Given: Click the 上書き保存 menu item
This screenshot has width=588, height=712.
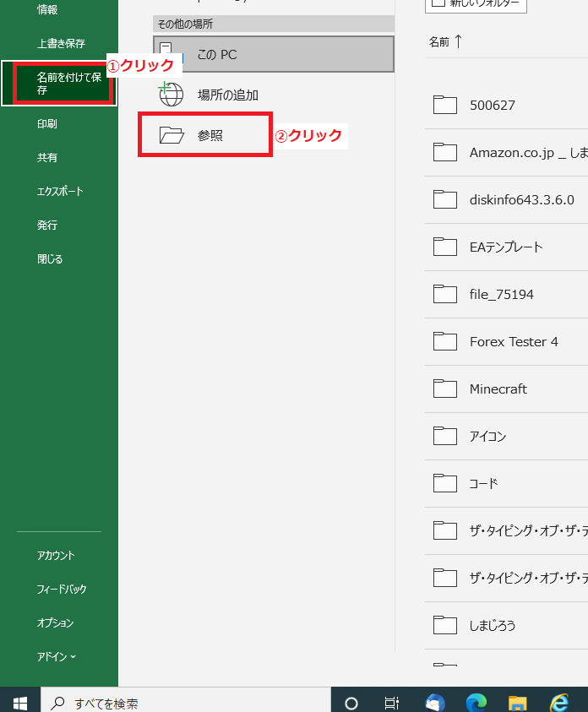Looking at the screenshot, I should (x=61, y=43).
